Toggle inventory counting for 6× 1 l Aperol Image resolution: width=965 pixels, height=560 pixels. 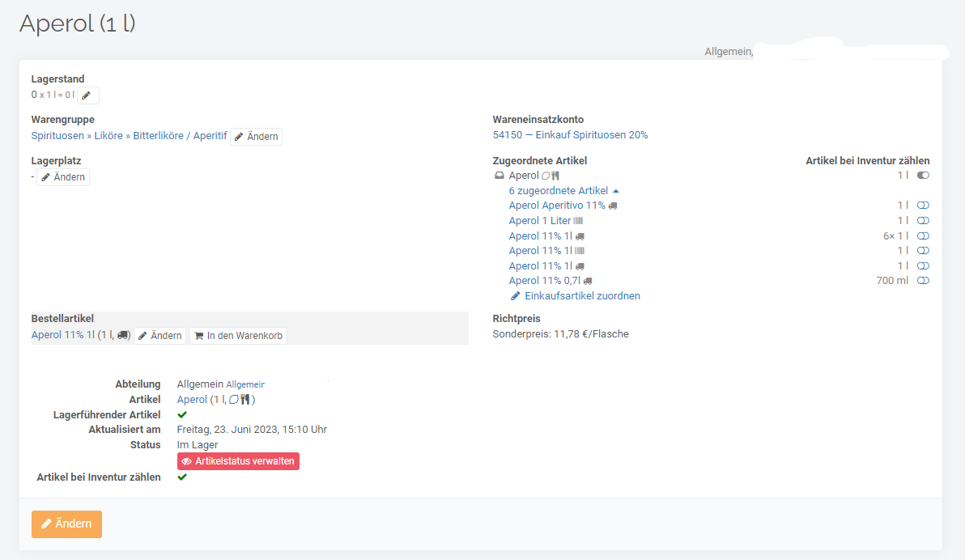923,235
